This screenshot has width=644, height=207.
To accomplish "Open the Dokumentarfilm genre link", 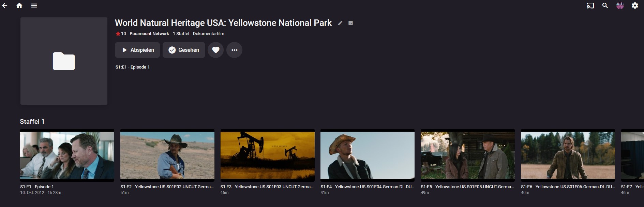I will point(208,34).
